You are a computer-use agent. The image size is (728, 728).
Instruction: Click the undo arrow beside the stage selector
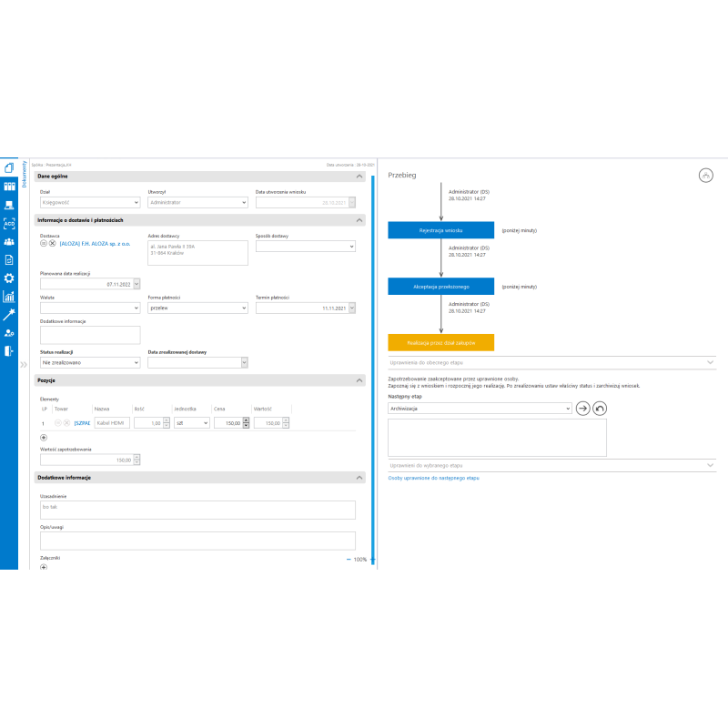600,409
